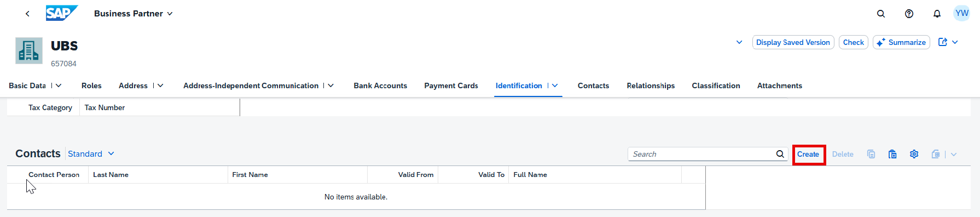Image resolution: width=980 pixels, height=217 pixels.
Task: Click the Summarize button
Action: tap(901, 42)
